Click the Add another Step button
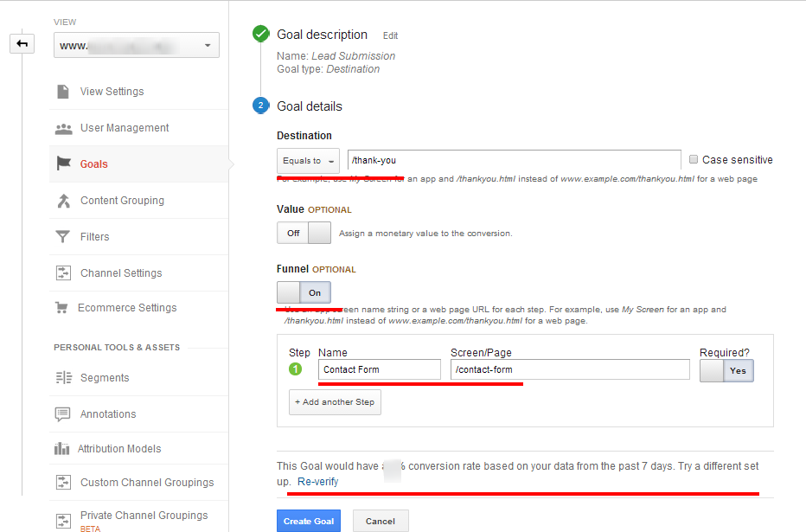The height and width of the screenshot is (532, 806). [x=335, y=402]
